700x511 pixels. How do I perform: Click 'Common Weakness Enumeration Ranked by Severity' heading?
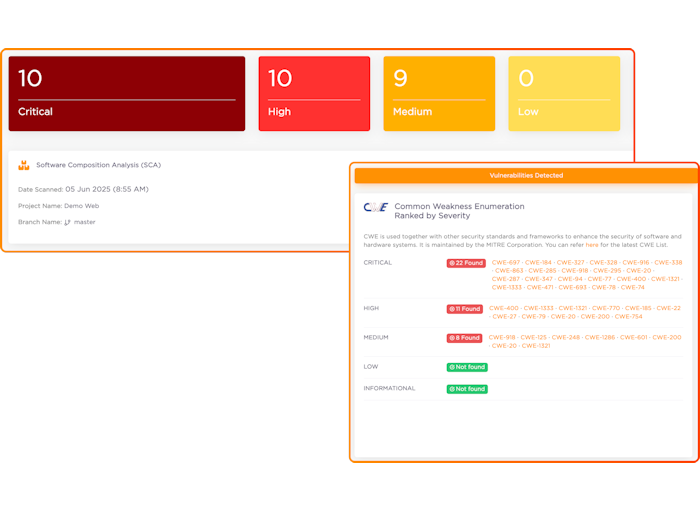coord(459,211)
